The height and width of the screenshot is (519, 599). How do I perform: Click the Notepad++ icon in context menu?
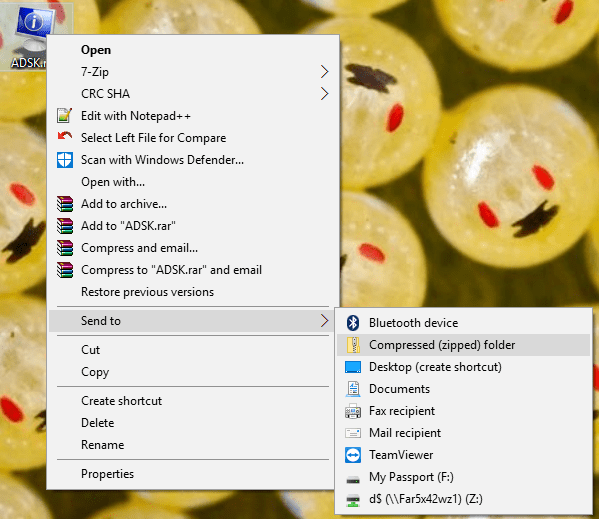click(65, 115)
